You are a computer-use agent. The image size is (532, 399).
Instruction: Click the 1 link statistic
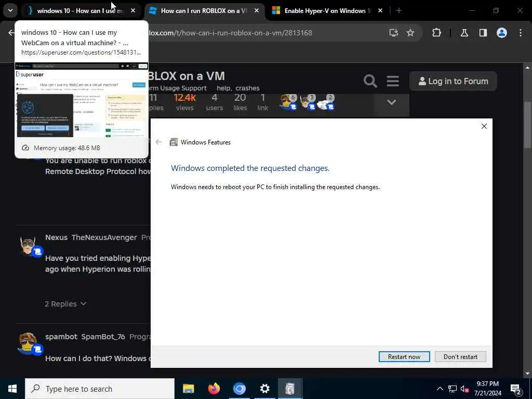pyautogui.click(x=262, y=102)
